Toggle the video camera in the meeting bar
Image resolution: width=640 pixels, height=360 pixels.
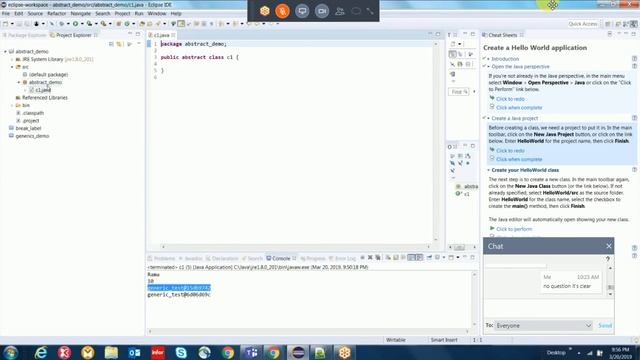click(x=322, y=11)
